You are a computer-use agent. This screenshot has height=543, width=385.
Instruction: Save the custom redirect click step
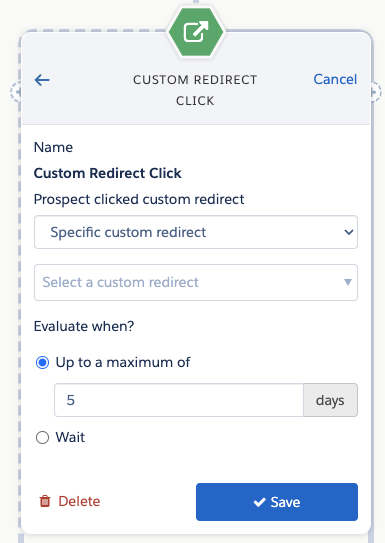click(x=277, y=502)
